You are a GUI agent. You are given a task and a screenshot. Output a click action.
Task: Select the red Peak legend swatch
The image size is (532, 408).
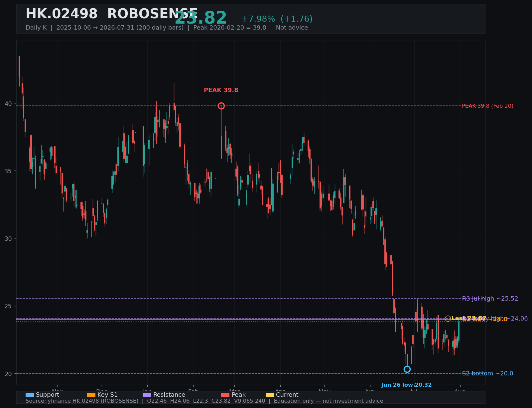[225, 395]
